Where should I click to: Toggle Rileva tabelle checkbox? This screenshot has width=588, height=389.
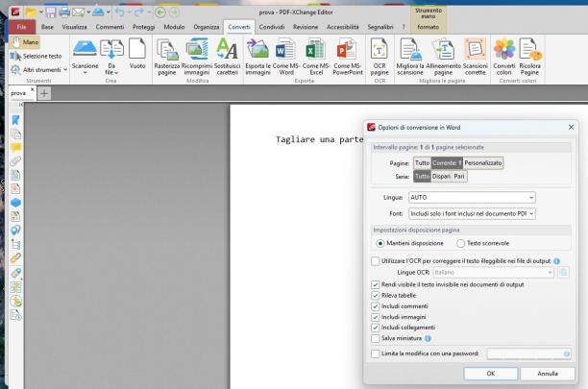(x=375, y=295)
